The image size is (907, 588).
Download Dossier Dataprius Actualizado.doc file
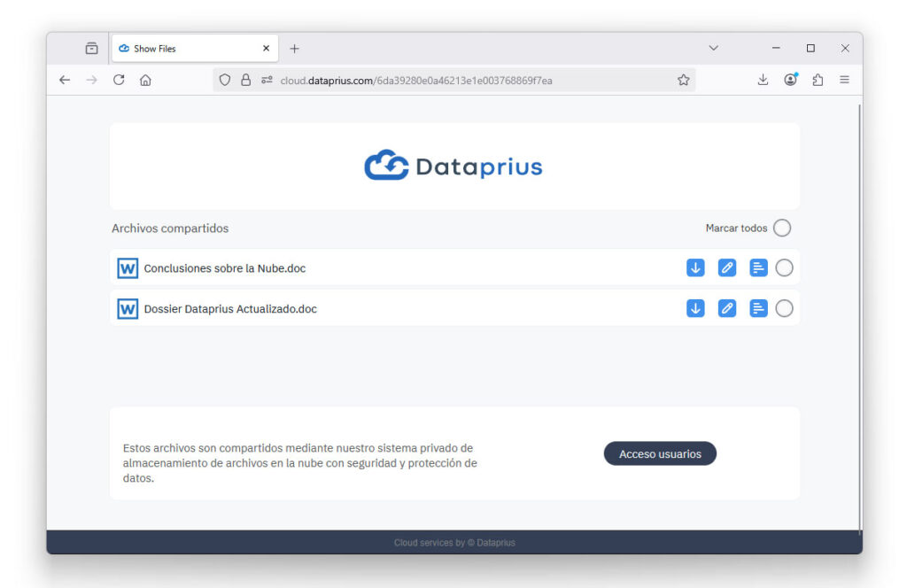695,308
